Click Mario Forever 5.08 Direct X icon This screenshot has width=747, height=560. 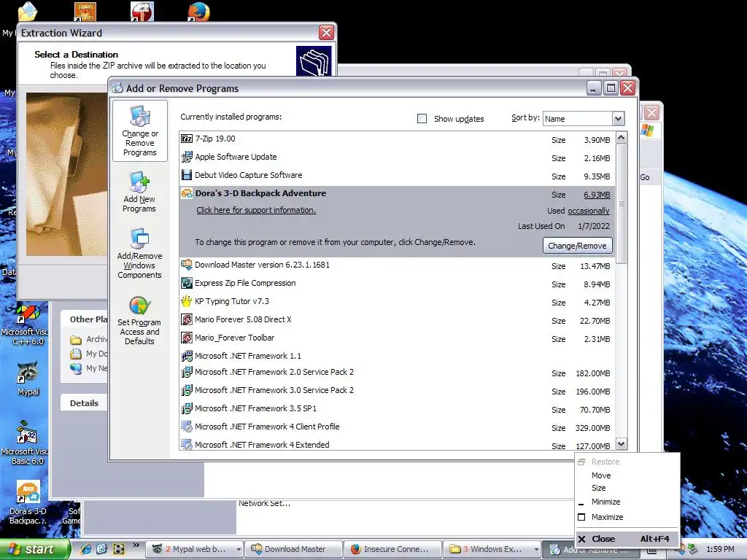pos(187,319)
